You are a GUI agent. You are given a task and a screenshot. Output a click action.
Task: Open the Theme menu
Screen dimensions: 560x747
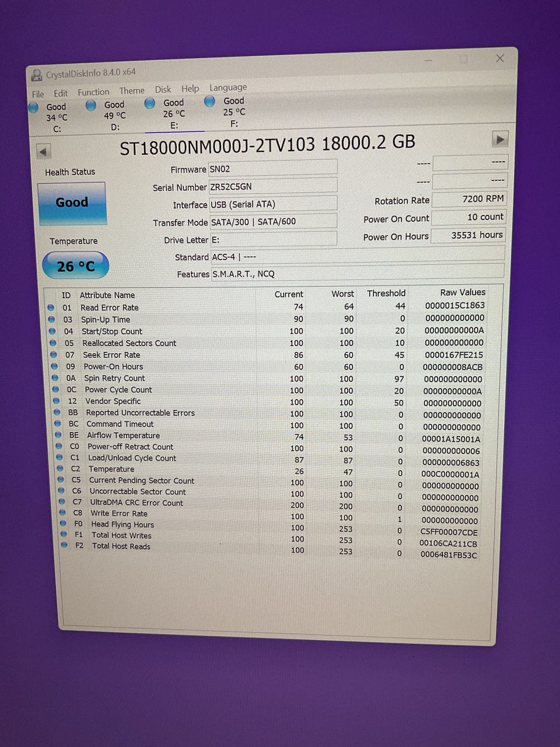132,90
